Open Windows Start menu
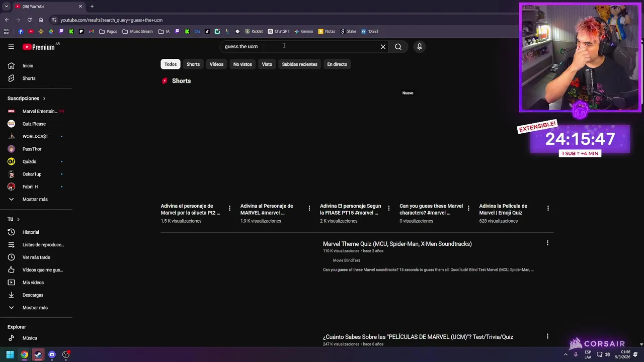Image resolution: width=644 pixels, height=362 pixels. coord(10,354)
